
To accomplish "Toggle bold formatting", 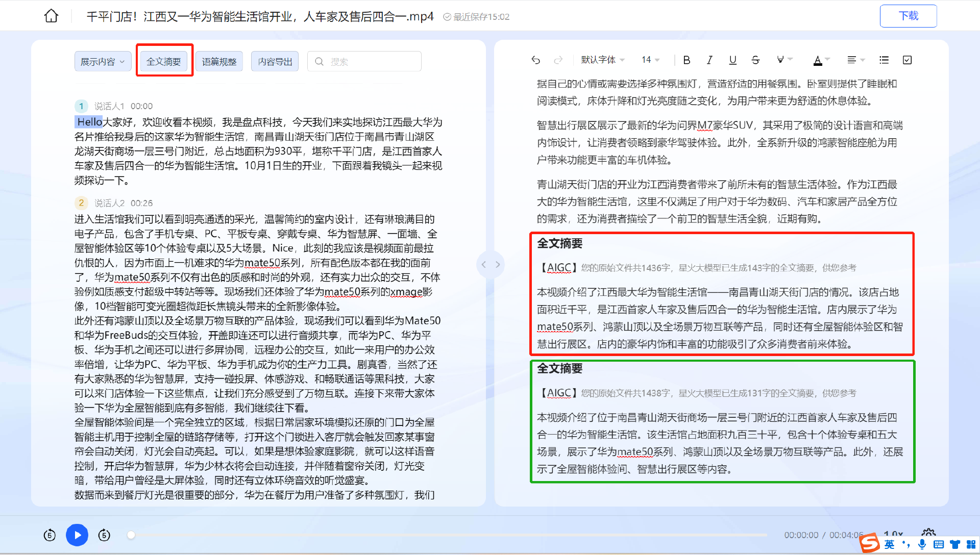I will coord(687,60).
